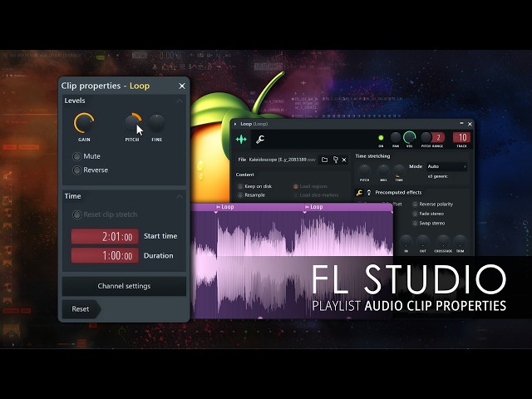Viewport: 532px width, 399px height.
Task: Click the Reset button in Clip properties
Action: pos(81,309)
